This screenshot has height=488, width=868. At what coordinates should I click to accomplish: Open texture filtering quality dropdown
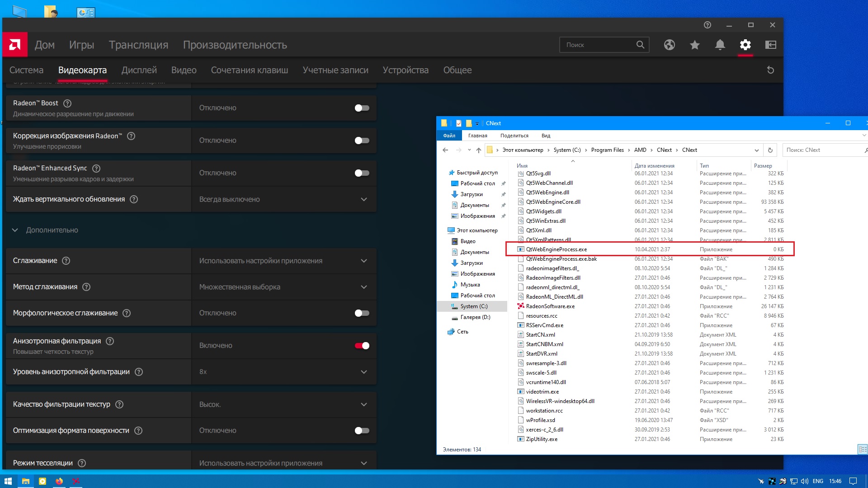click(x=284, y=404)
